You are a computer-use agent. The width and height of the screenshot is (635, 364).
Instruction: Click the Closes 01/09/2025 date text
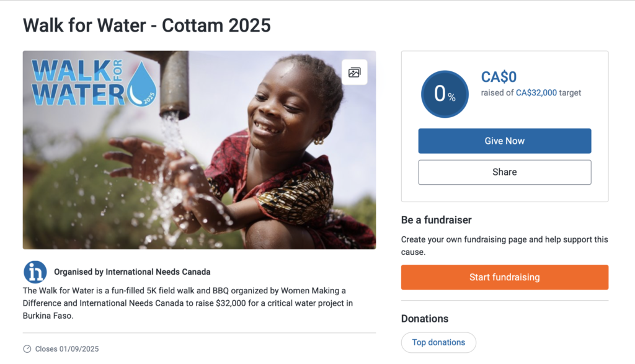pos(67,349)
